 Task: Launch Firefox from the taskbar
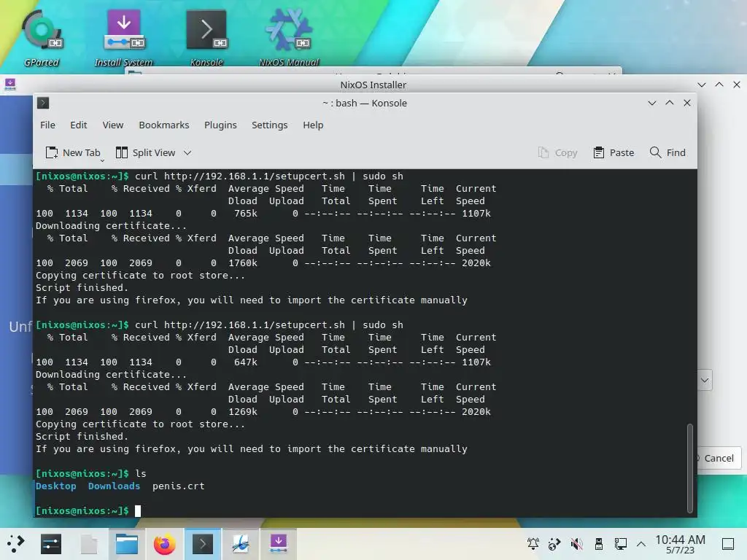click(x=164, y=544)
